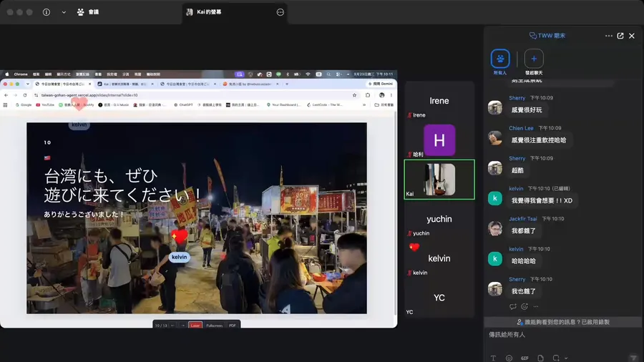
Task: Toggle text formatting in chat composer
Action: pyautogui.click(x=493, y=358)
